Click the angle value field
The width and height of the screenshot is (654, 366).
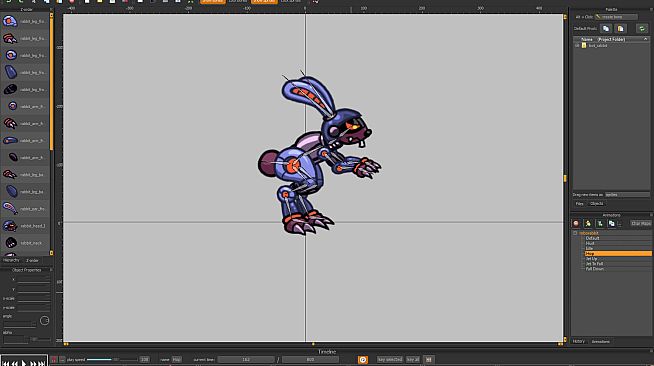(19, 324)
